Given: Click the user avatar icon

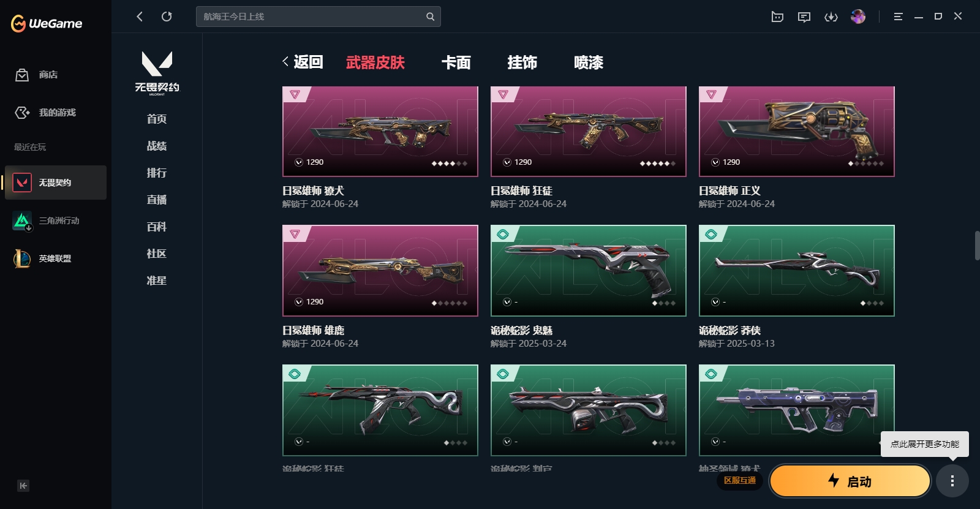Looking at the screenshot, I should pos(858,17).
